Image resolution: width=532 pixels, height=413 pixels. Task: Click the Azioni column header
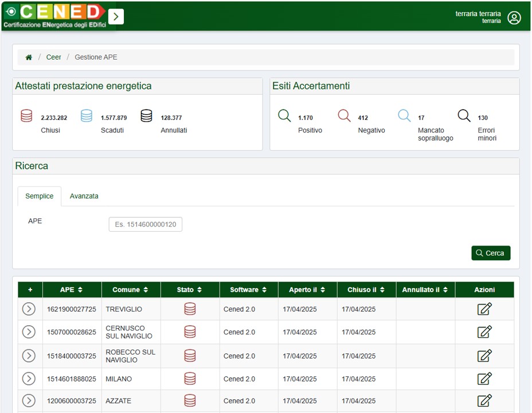tap(484, 290)
